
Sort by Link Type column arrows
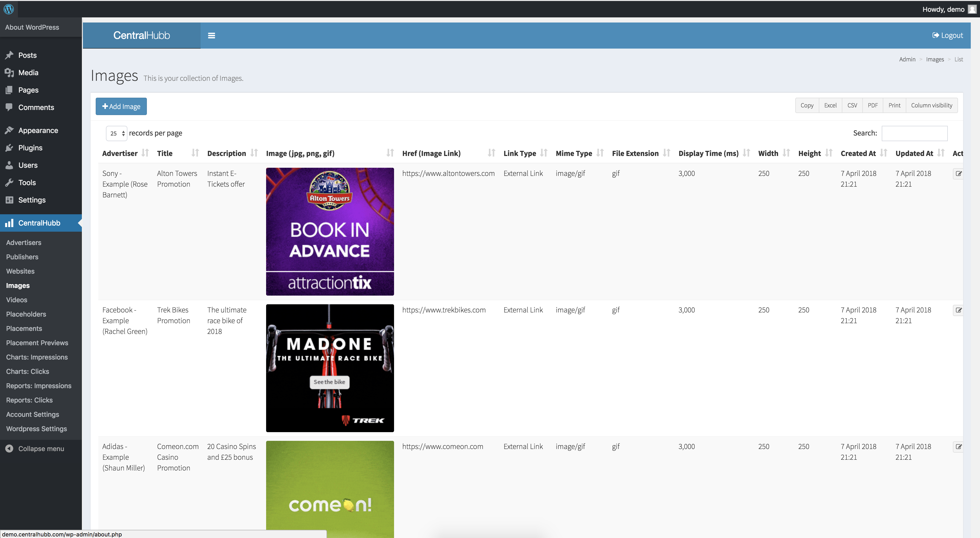pos(544,153)
